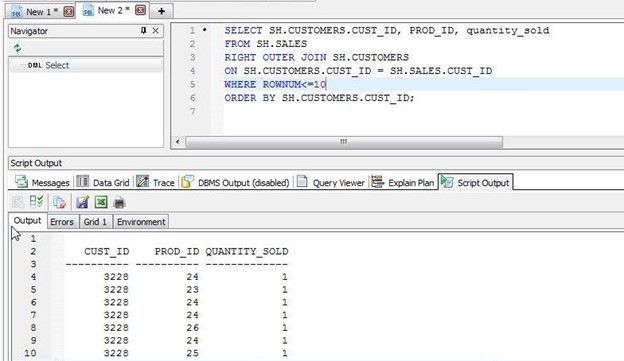Click the checklist icon in output toolbar
624x361 pixels.
click(x=37, y=202)
